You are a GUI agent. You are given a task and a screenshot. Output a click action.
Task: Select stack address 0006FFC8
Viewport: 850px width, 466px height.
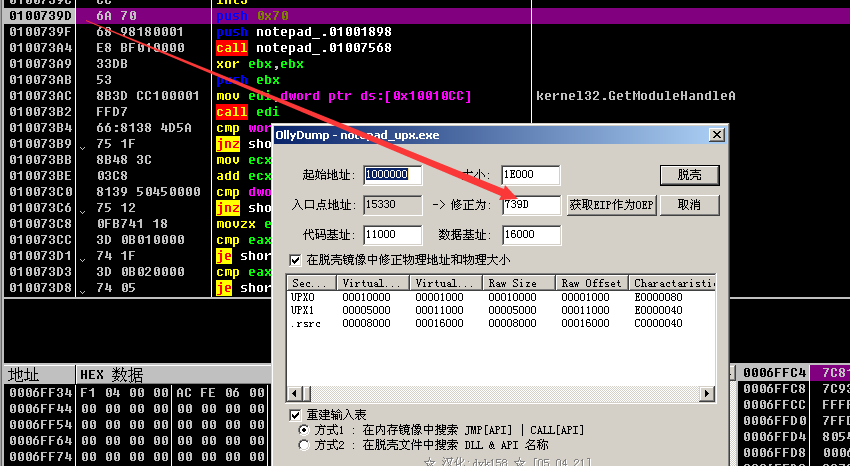pyautogui.click(x=775, y=389)
